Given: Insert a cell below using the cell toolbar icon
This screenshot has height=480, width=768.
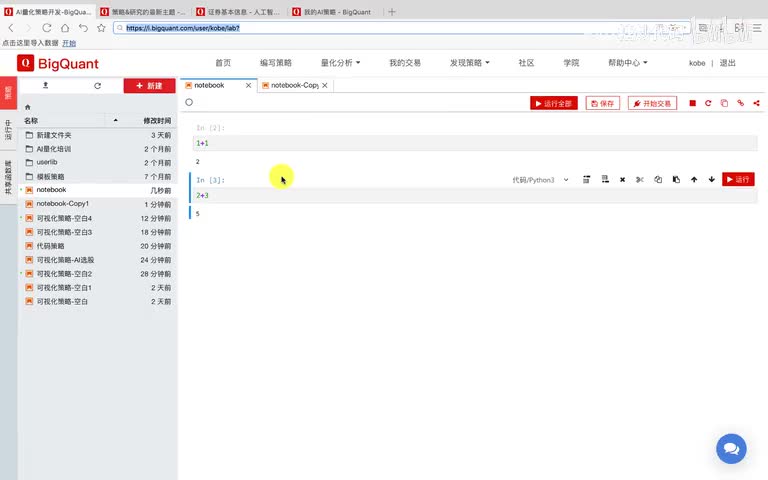Looking at the screenshot, I should click(x=605, y=180).
